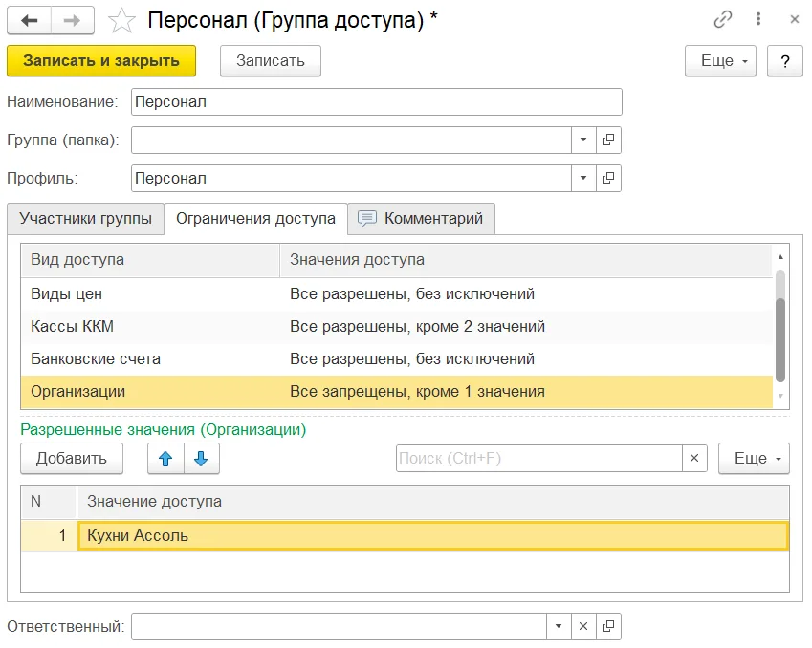Click the Группа (папка) input field

pos(351,140)
